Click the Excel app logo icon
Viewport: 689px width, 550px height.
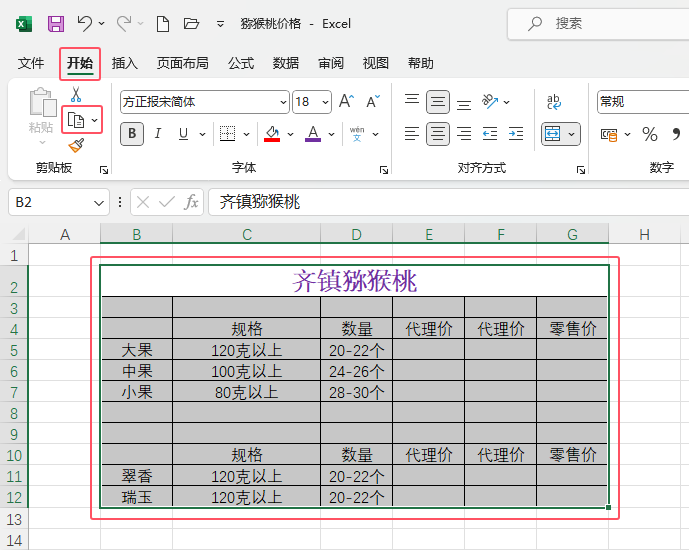coord(24,23)
